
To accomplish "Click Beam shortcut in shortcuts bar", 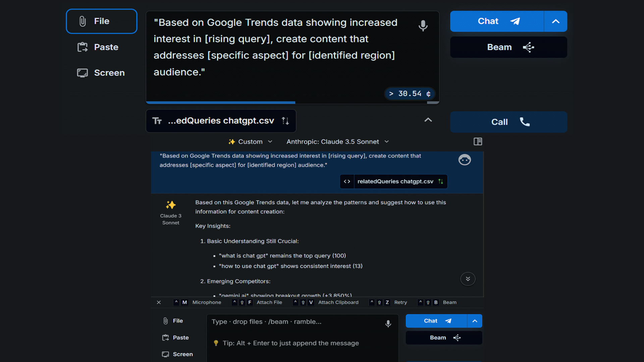I will click(437, 302).
